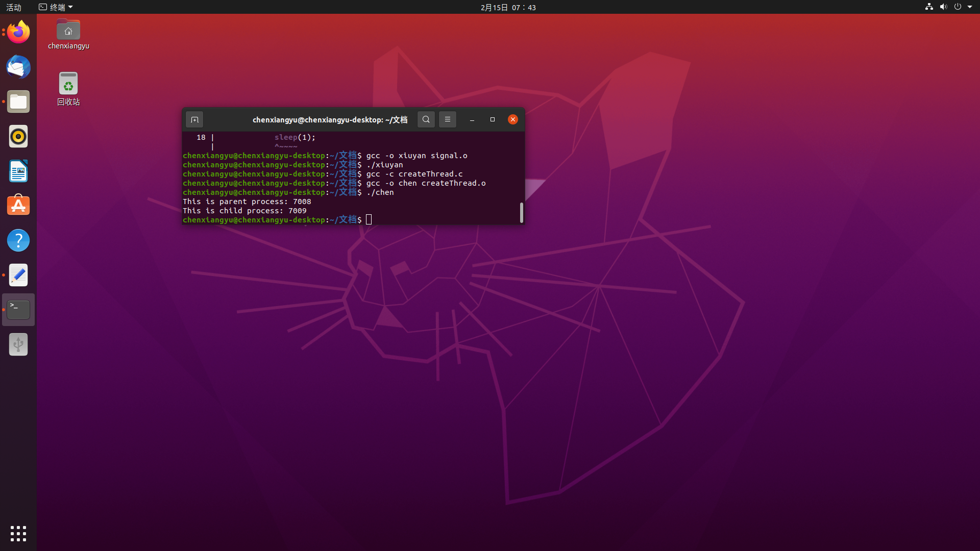This screenshot has height=551, width=980.
Task: Close the terminal window
Action: (513, 119)
